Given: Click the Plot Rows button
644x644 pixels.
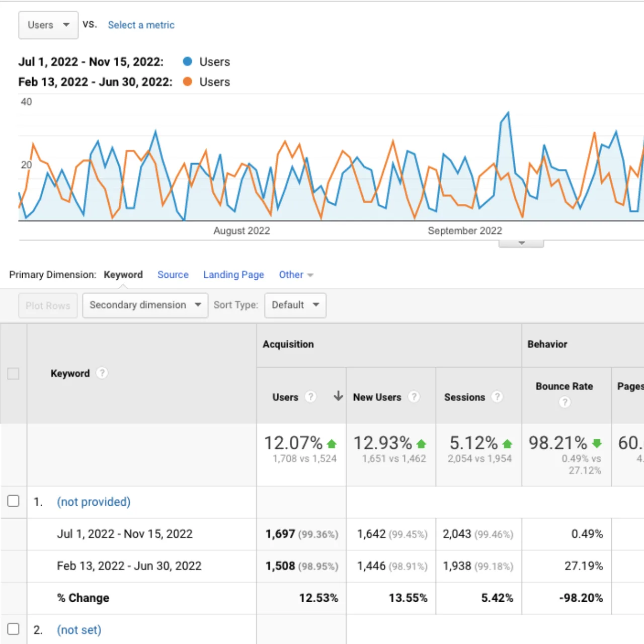Looking at the screenshot, I should pyautogui.click(x=48, y=305).
